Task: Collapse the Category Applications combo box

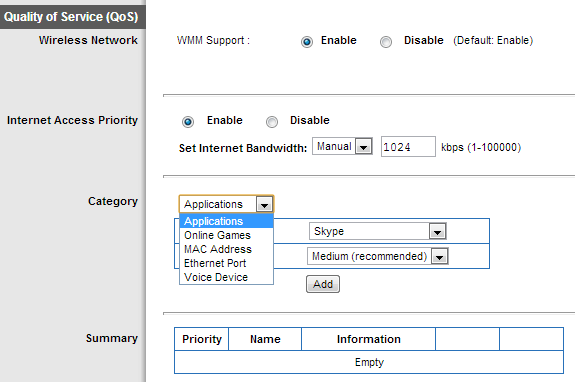Action: point(226,204)
